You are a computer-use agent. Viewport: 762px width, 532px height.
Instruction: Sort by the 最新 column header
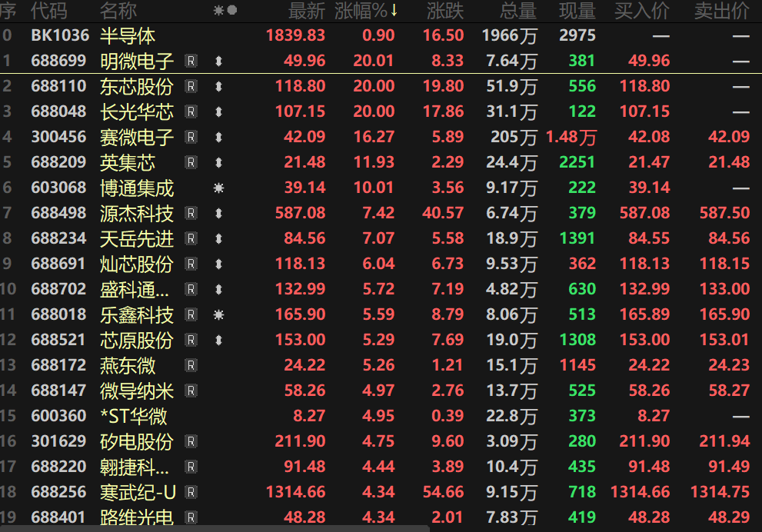point(307,11)
